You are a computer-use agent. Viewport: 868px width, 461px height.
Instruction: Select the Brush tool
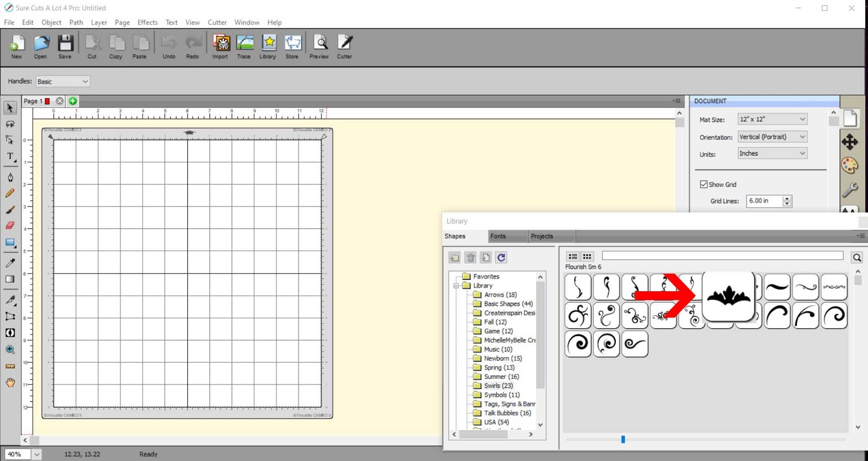(x=10, y=209)
